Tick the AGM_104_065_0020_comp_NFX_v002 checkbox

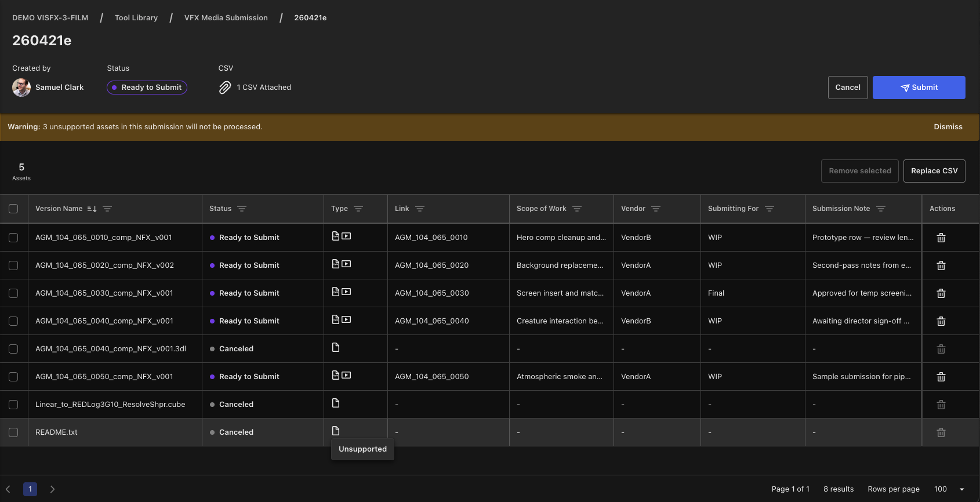click(13, 265)
